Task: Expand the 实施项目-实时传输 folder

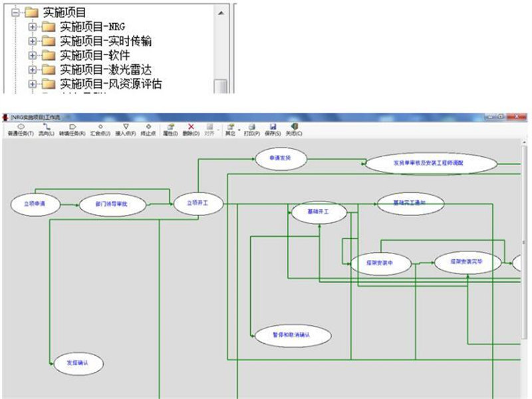Action: pos(32,41)
